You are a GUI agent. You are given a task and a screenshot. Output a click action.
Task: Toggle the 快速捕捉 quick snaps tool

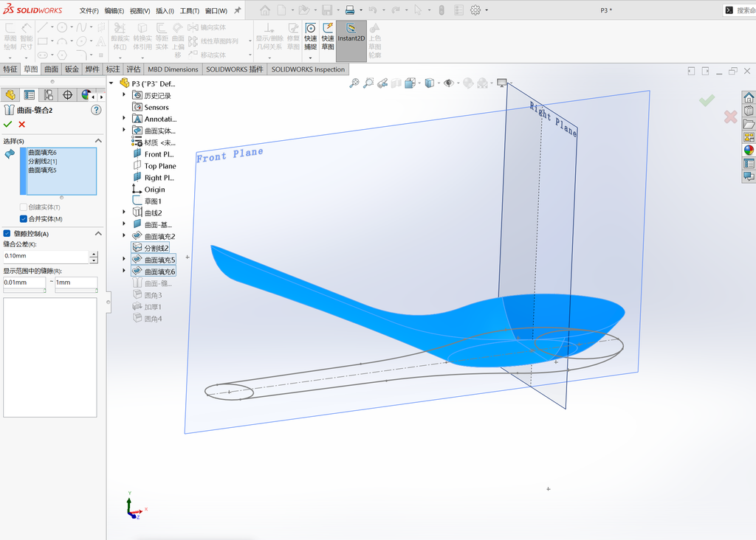pyautogui.click(x=311, y=37)
